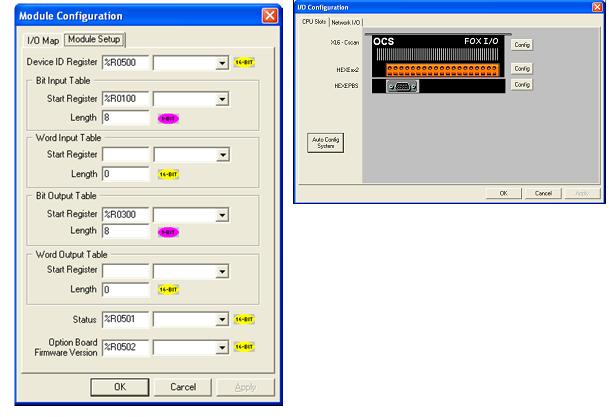Viewport: 609px width, 417px height.
Task: Click Config button for the X16 - Cscan slot
Action: (520, 45)
